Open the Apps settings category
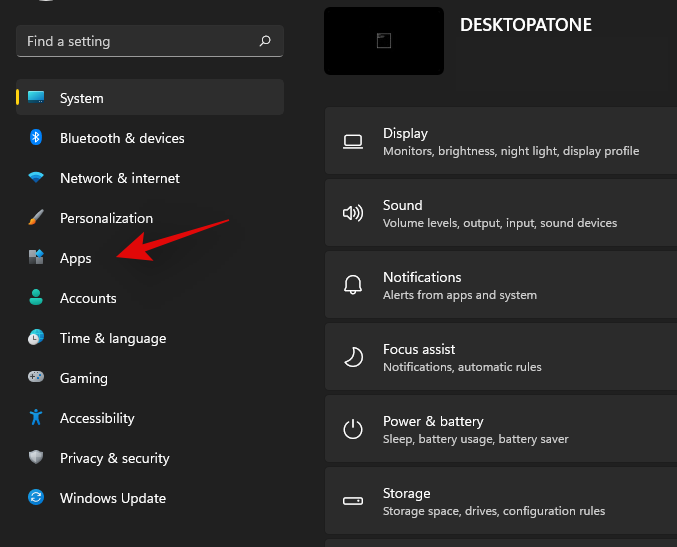 point(76,258)
